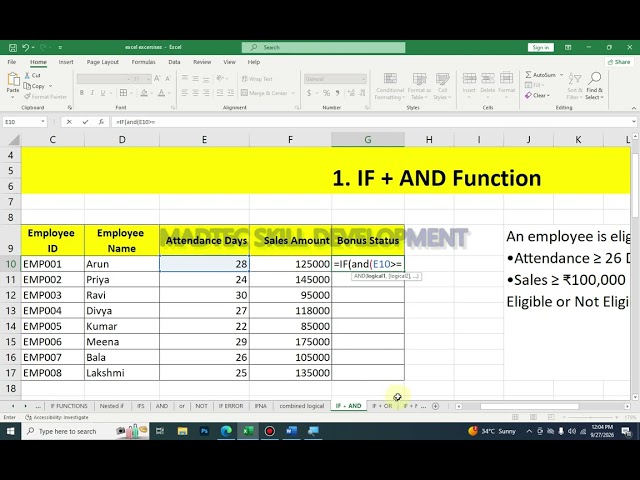
Task: Switch to the Formulas ribbon tab
Action: [x=143, y=62]
